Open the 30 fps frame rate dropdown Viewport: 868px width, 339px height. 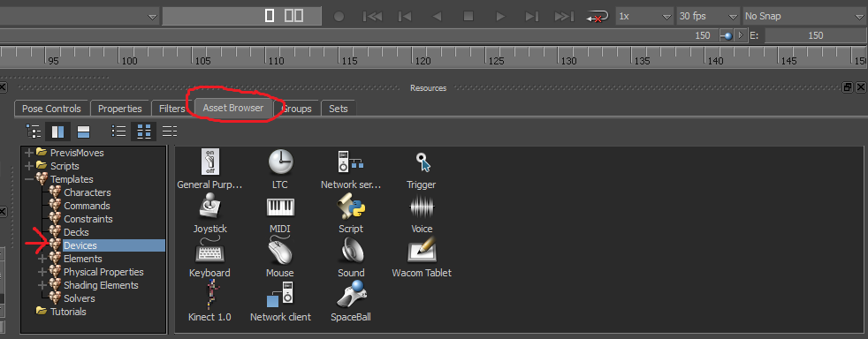tap(709, 17)
